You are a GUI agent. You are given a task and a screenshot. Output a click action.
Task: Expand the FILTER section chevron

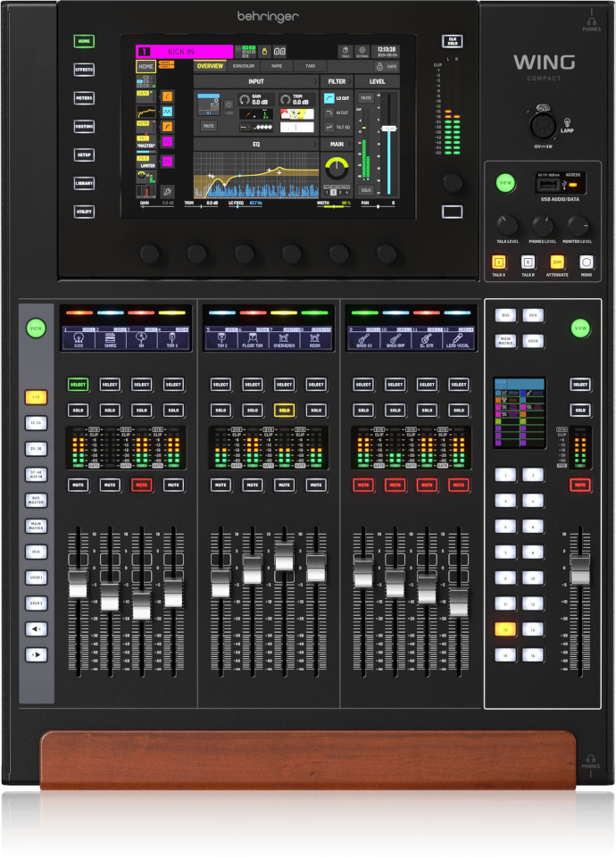349,81
